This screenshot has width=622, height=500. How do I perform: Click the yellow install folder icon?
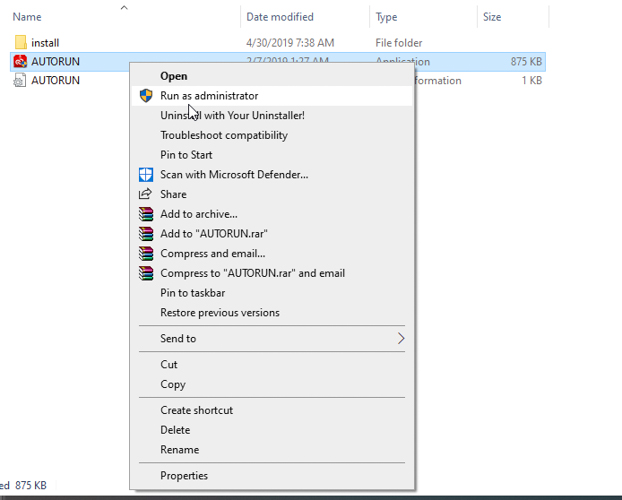click(x=21, y=43)
